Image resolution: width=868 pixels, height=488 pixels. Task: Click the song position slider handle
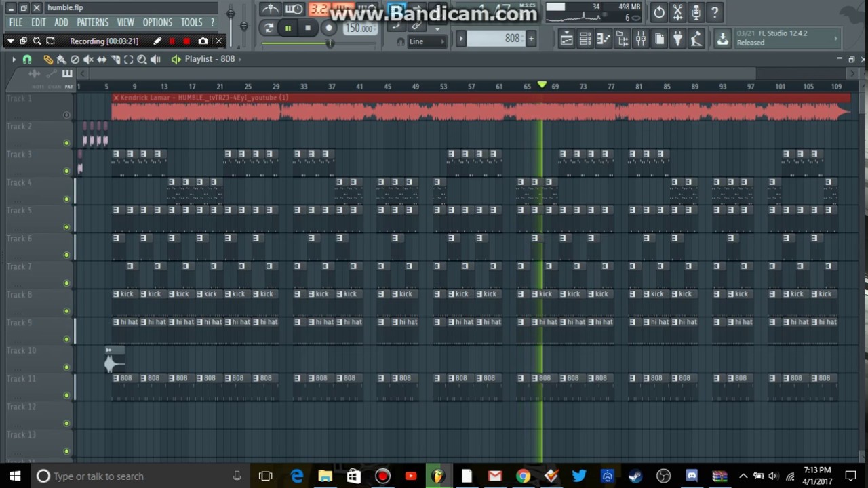(x=330, y=43)
